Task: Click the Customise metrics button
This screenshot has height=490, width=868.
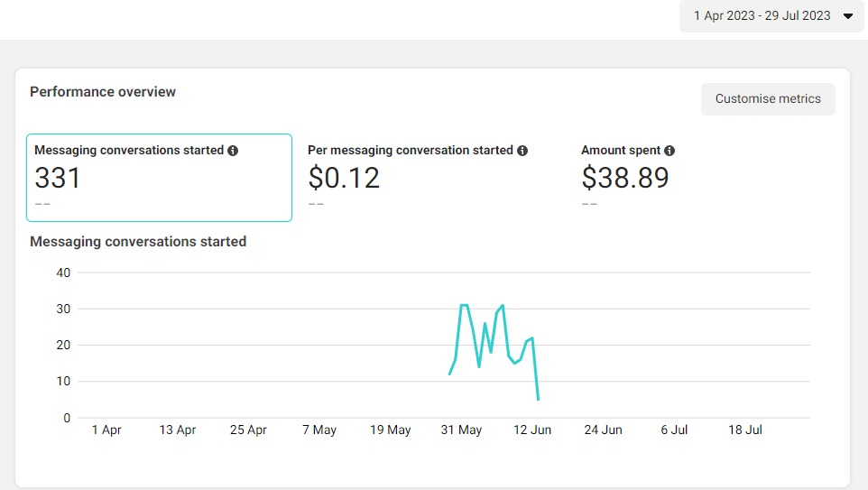Action: [x=768, y=99]
